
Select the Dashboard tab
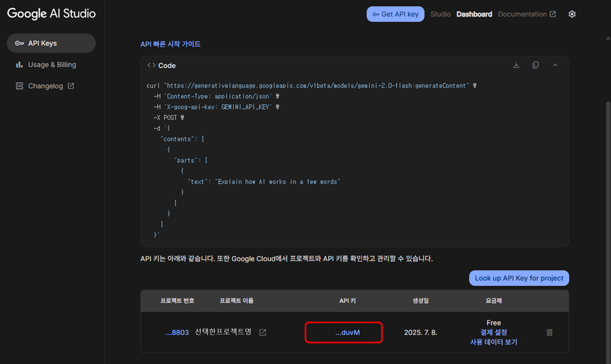tap(474, 14)
